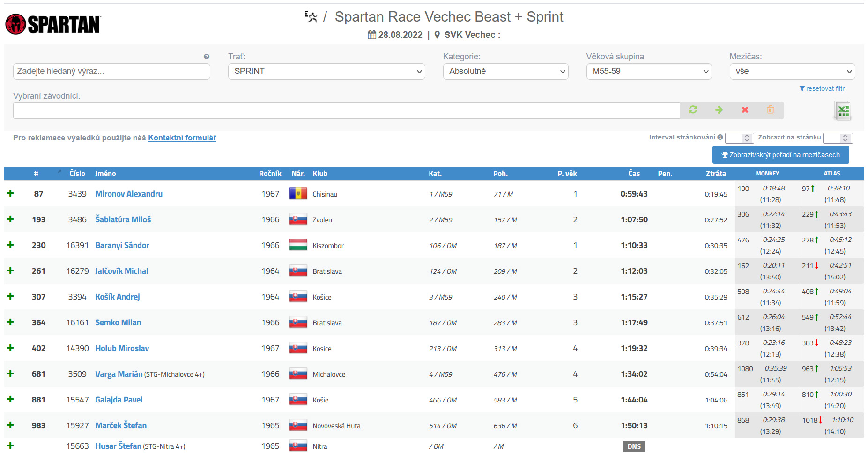Add Baranyi Sándor with green plus
868x453 pixels.
[10, 245]
